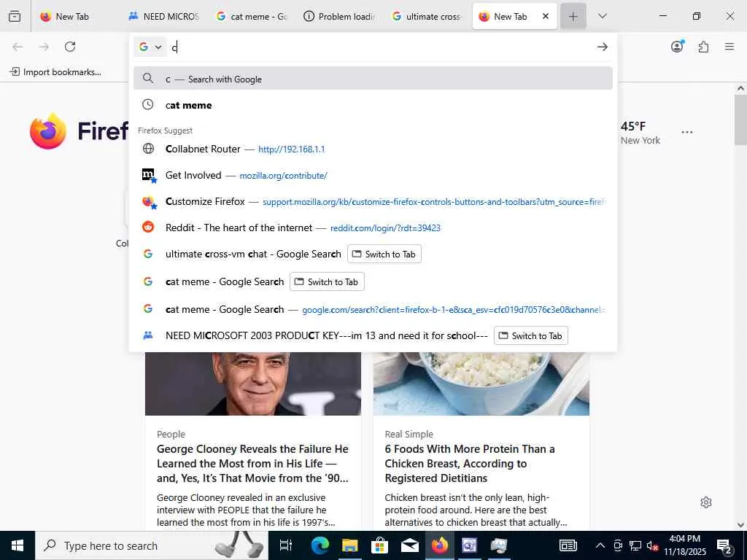
Task: Click the back navigation arrow
Action: pos(18,47)
